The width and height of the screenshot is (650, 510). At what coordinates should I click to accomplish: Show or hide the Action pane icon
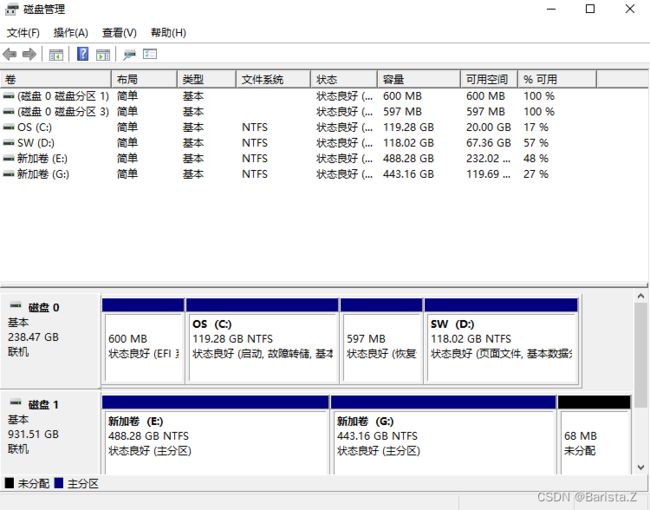(x=103, y=54)
